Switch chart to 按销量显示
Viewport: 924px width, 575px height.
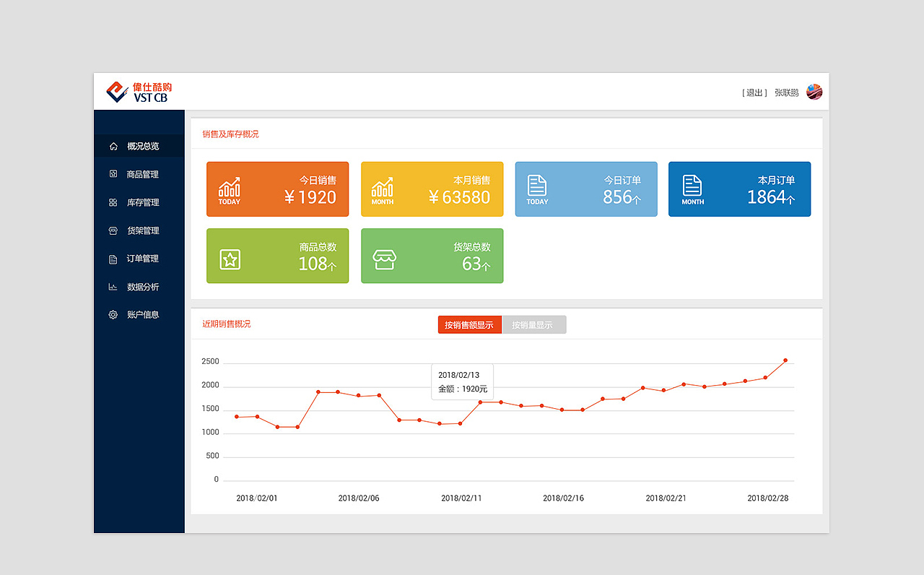(x=533, y=325)
